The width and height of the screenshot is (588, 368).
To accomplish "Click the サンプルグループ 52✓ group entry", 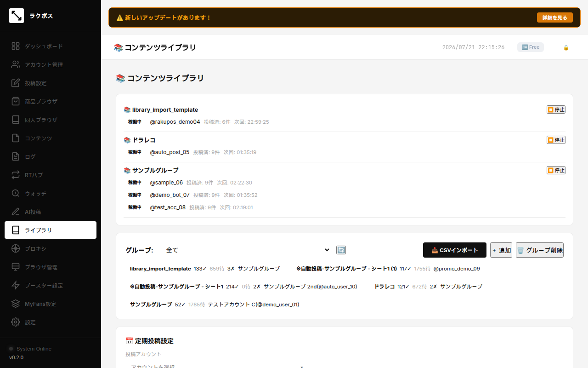I will pos(215,304).
